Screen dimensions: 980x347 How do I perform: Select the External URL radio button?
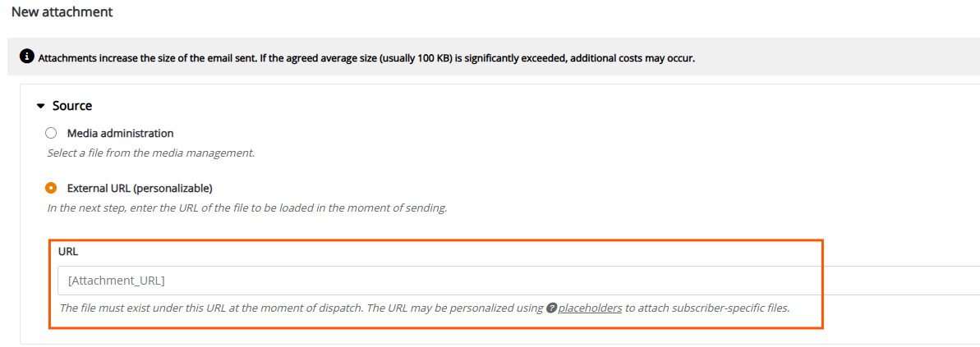click(52, 188)
